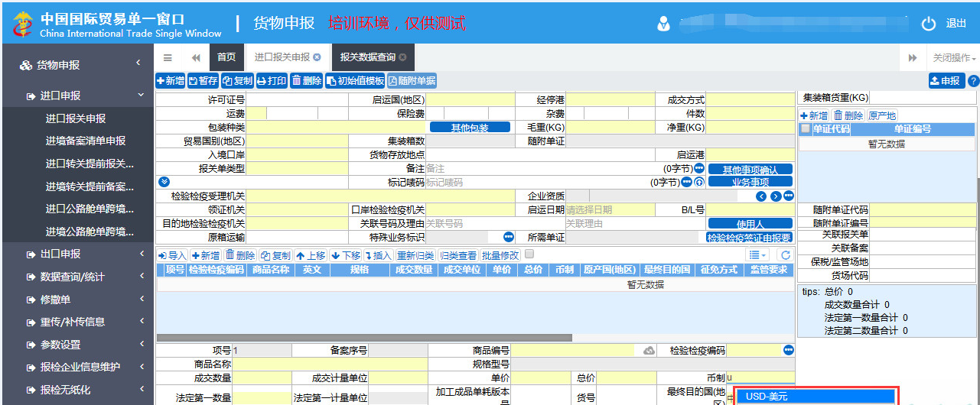
Task: Click the ellipsis icon beside 检验检疫编码 in item form
Action: tap(789, 350)
